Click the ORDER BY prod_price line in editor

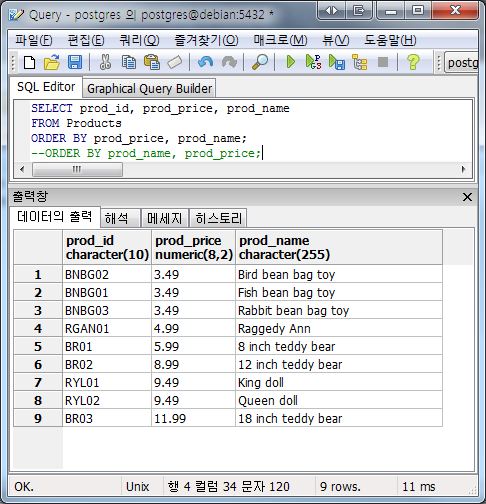[139, 138]
